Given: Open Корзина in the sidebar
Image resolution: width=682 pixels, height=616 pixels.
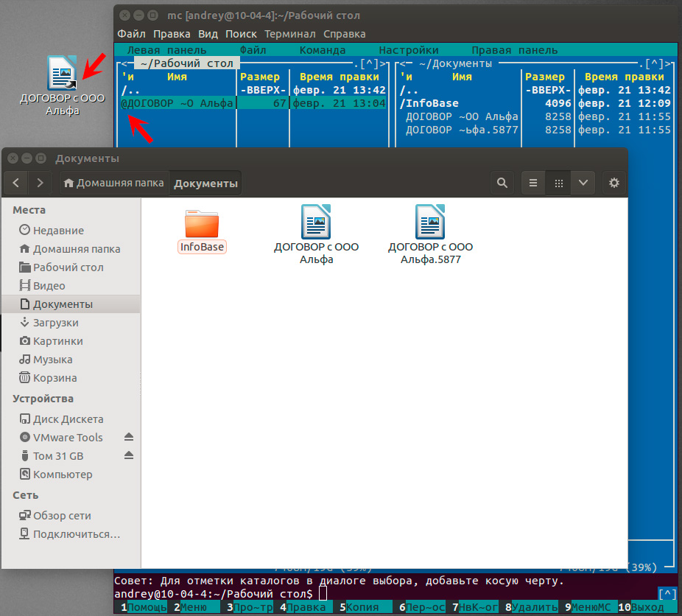Looking at the screenshot, I should pyautogui.click(x=55, y=378).
